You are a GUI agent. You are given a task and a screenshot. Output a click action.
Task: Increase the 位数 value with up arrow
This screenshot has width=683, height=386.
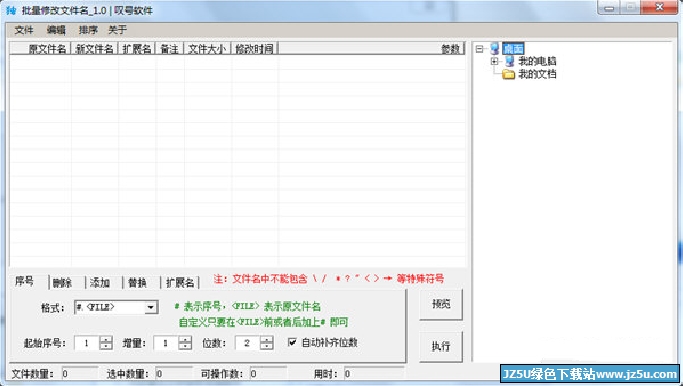pyautogui.click(x=267, y=339)
